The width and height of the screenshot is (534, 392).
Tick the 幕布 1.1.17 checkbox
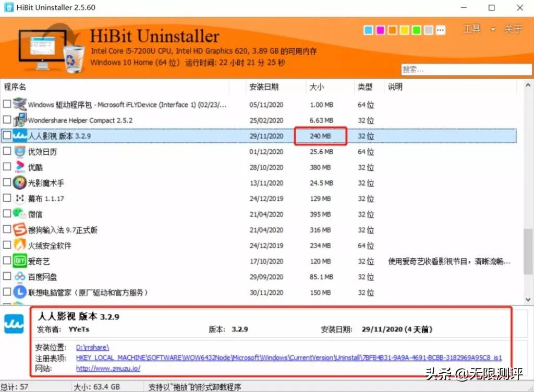click(x=7, y=198)
